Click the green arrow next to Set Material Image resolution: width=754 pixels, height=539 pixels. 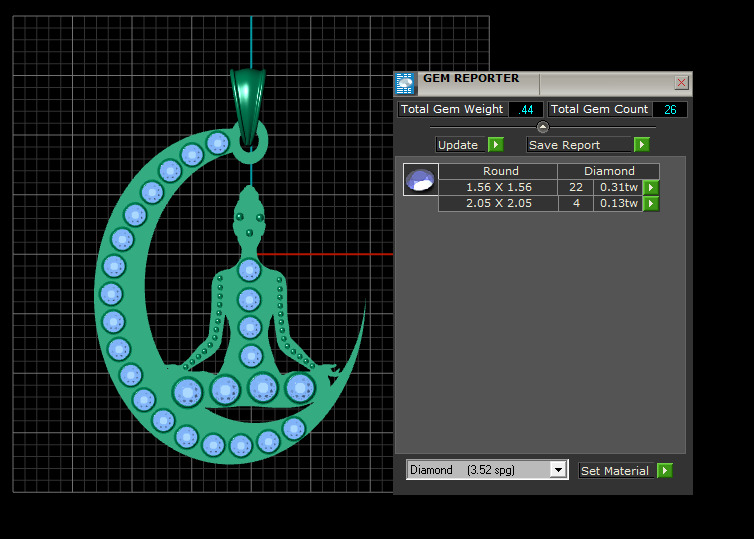click(x=665, y=470)
